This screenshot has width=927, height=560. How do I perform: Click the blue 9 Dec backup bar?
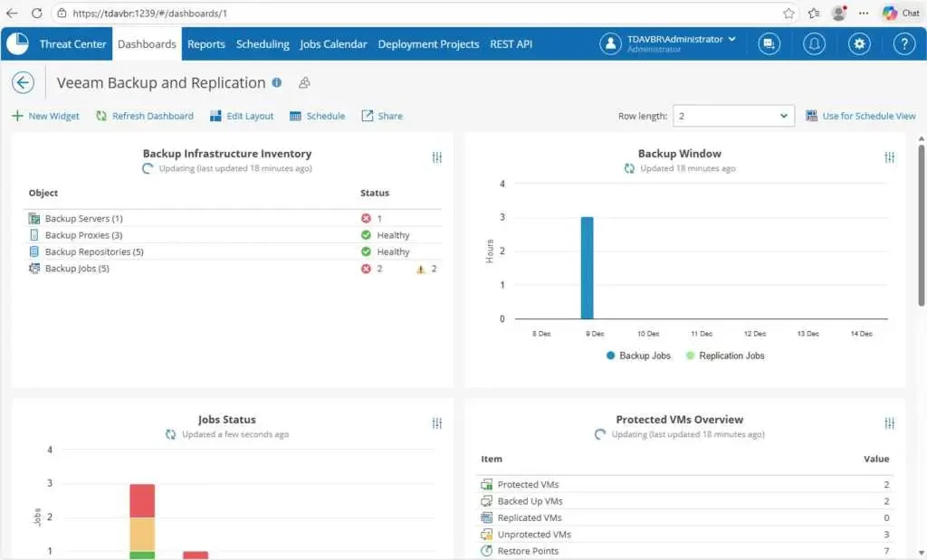click(x=587, y=268)
